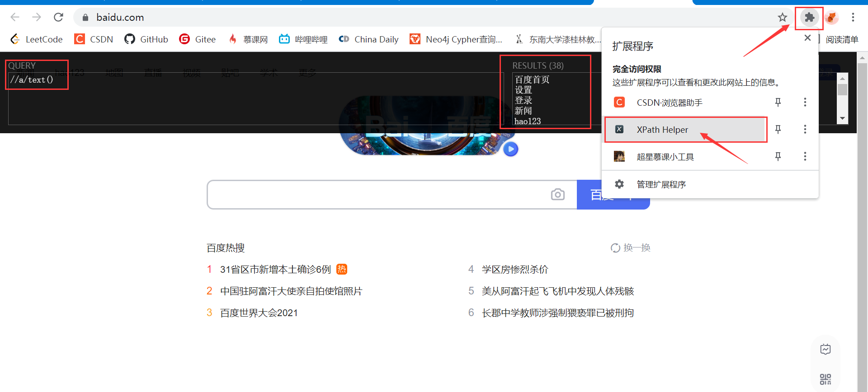Click the browser forward arrow
The height and width of the screenshot is (392, 868).
(37, 17)
